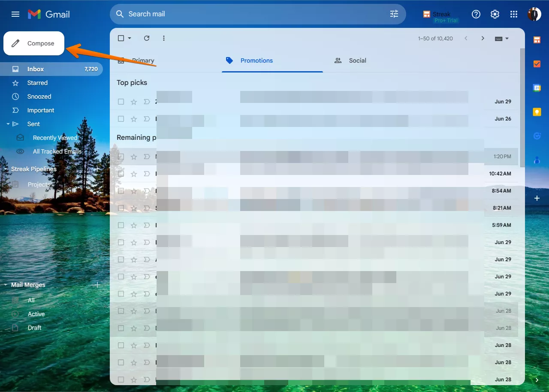Tick the select-all checkbox in toolbar
Viewport: 549px width, 392px height.
[121, 38]
